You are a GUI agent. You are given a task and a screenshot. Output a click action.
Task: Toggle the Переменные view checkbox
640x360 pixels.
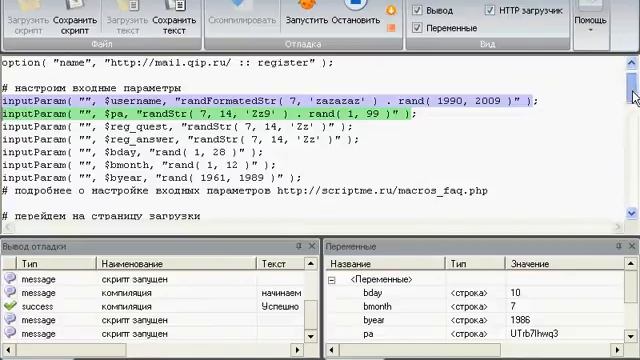click(x=417, y=28)
